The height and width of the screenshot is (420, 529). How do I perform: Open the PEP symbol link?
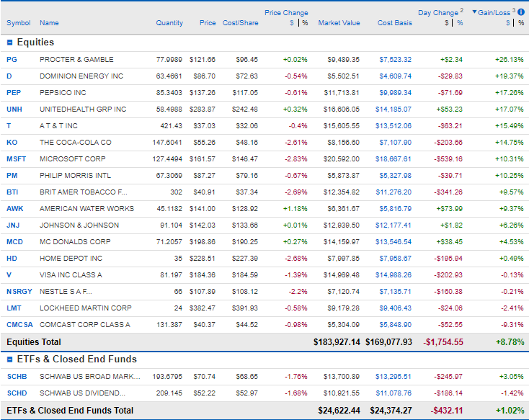(x=14, y=93)
